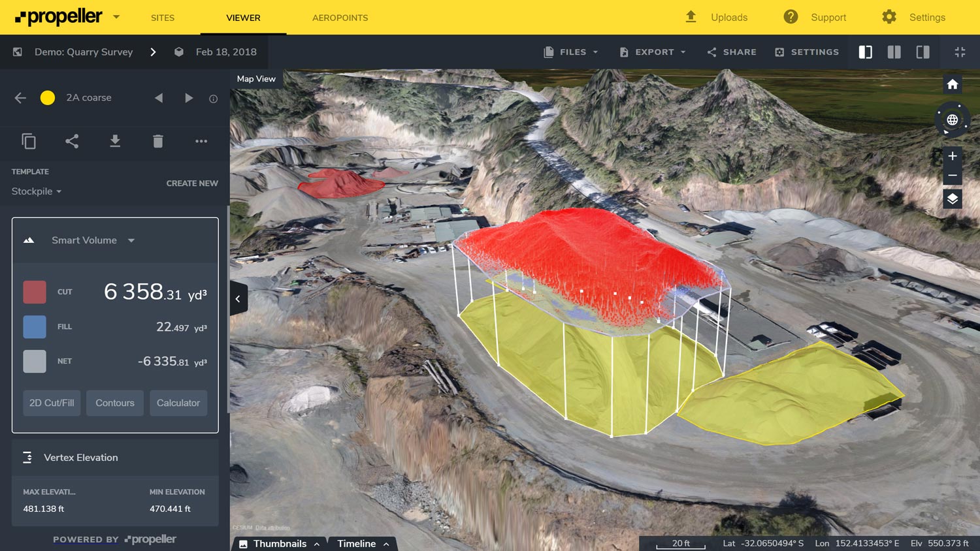Viewport: 980px width, 551px height.
Task: Switch to split screen layout
Action: pos(894,52)
